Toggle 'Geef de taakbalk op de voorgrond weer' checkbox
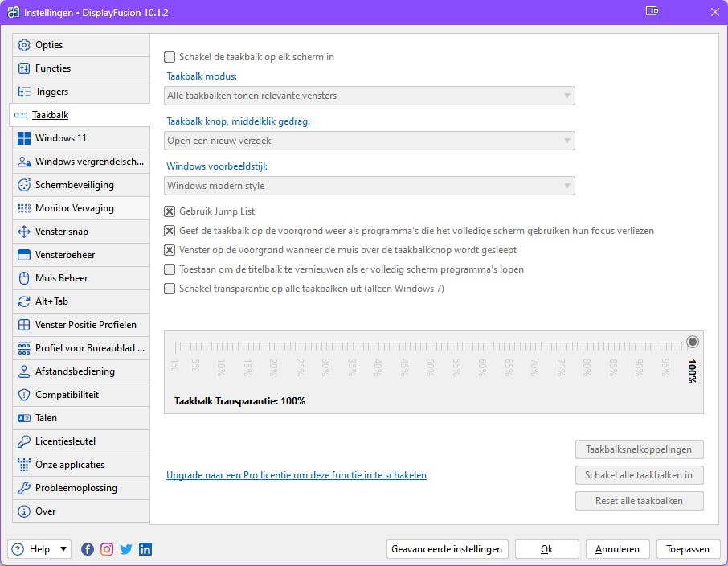Image resolution: width=728 pixels, height=566 pixels. click(x=170, y=231)
